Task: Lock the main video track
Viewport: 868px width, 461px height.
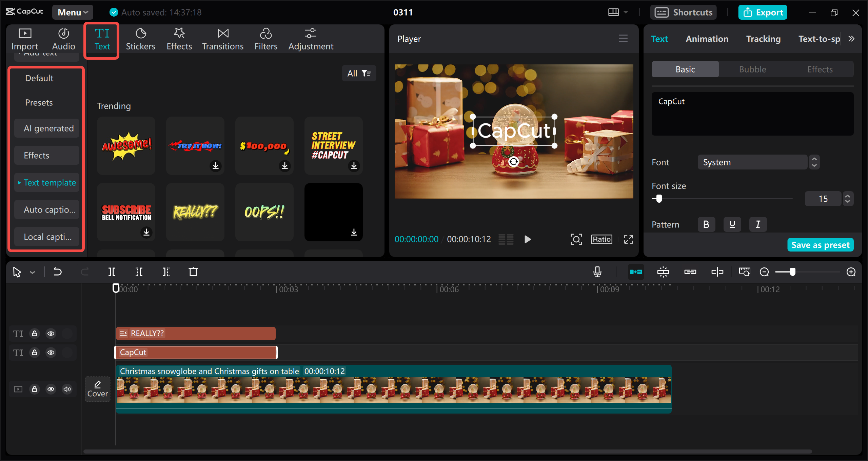Action: 35,389
